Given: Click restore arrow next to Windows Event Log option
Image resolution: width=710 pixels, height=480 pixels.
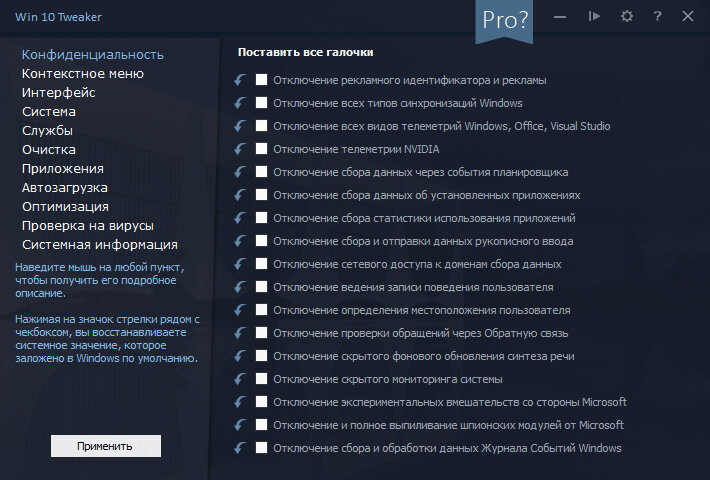Looking at the screenshot, I should (x=240, y=448).
